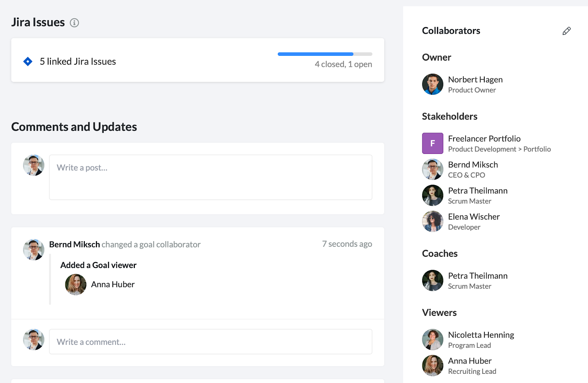Open the Product Development > Portfolio breadcrumb
Image resolution: width=588 pixels, height=383 pixels.
(500, 149)
